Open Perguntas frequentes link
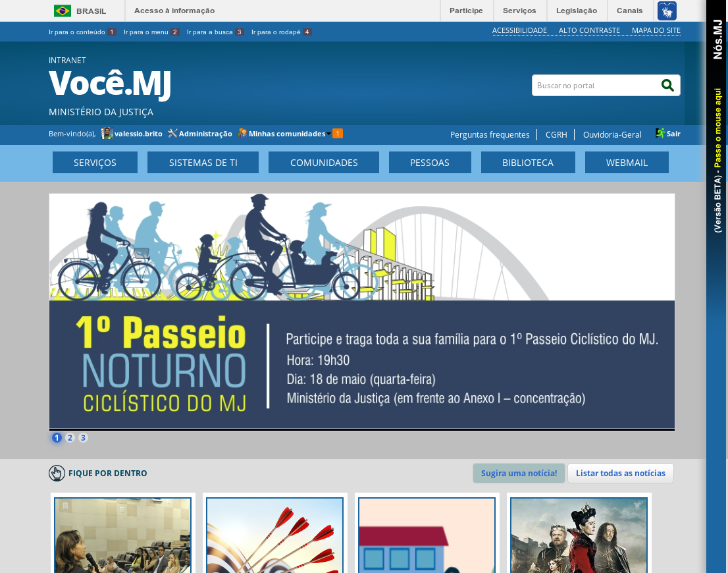 tap(490, 135)
